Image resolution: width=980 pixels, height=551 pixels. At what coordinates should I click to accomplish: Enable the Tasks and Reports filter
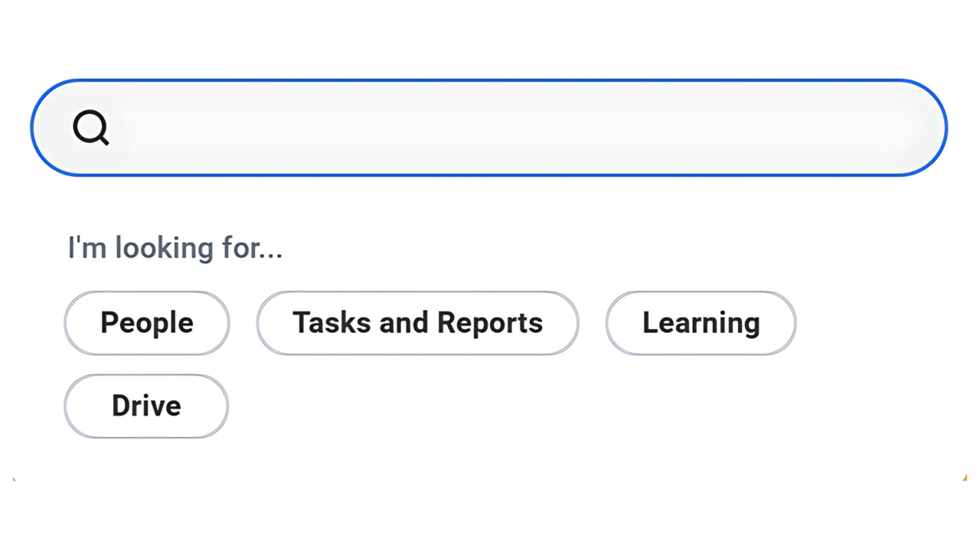tap(417, 322)
